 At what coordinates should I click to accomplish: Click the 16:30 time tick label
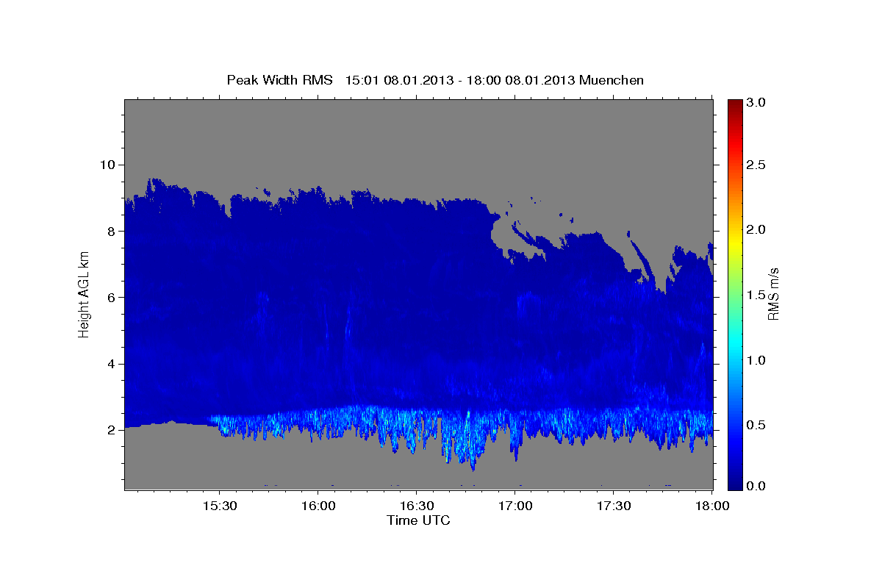point(417,506)
